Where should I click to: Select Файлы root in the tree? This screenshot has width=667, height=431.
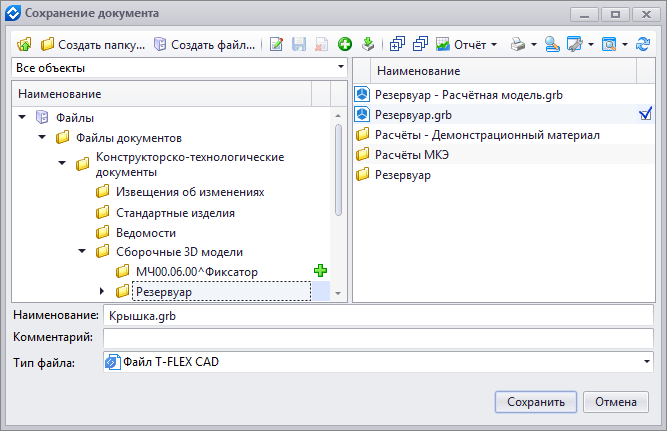tap(75, 117)
